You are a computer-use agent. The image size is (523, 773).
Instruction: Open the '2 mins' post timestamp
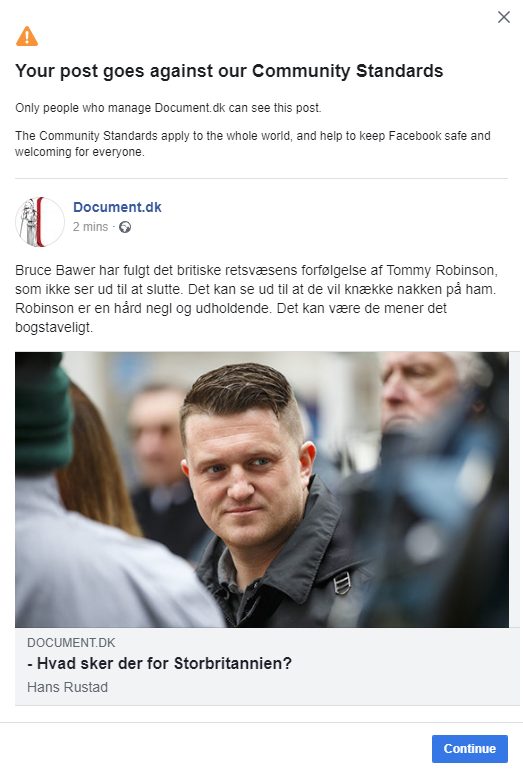point(90,227)
